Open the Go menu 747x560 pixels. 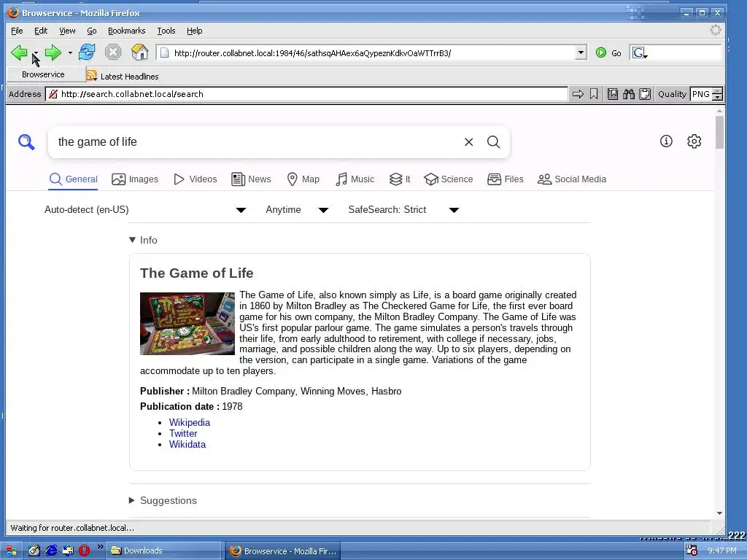click(92, 31)
